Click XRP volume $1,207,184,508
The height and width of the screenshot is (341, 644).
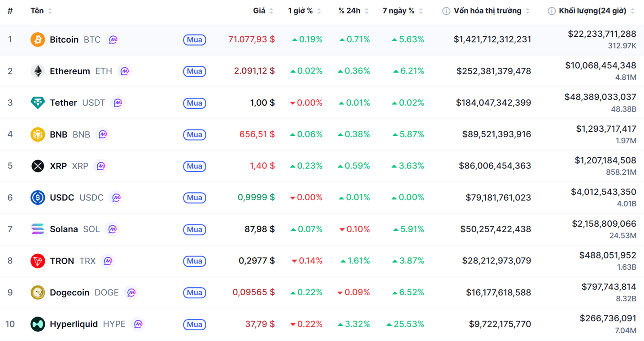coord(605,160)
